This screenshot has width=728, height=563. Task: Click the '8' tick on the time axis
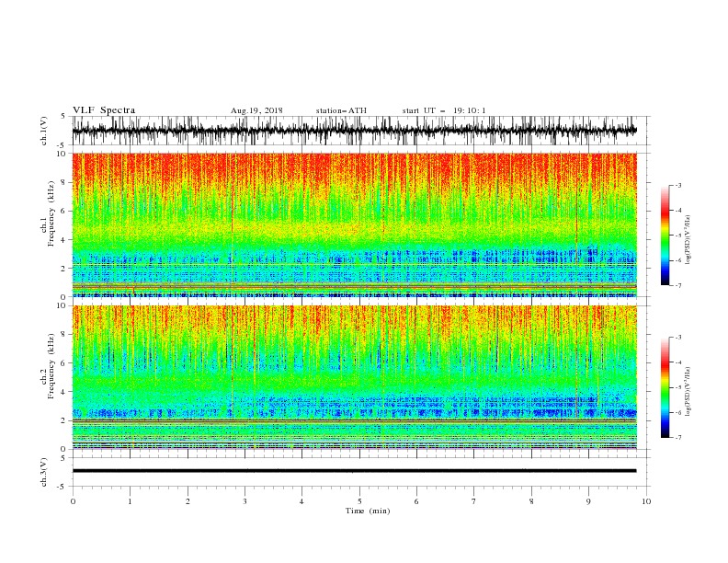click(531, 501)
